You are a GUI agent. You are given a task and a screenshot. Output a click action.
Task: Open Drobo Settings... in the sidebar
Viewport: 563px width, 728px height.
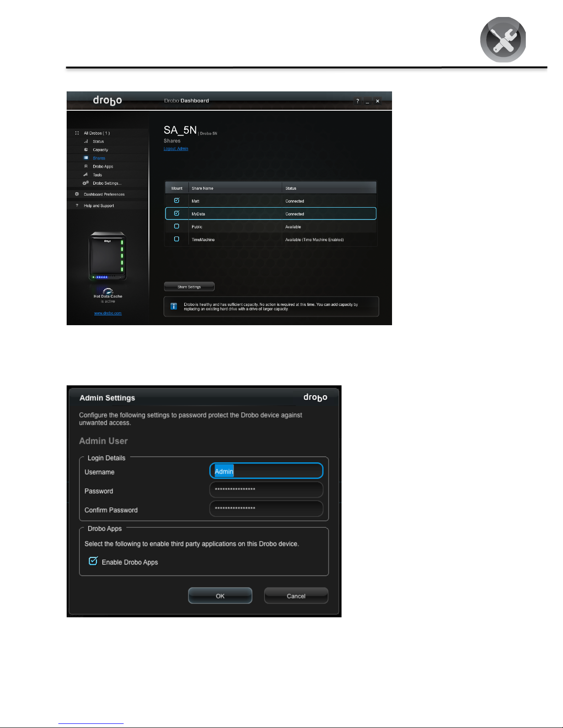107,183
